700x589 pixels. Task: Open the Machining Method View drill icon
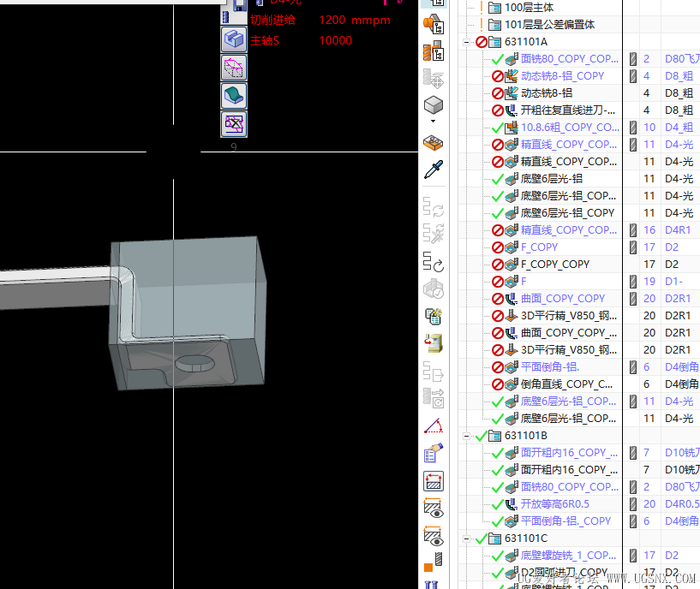pyautogui.click(x=433, y=51)
